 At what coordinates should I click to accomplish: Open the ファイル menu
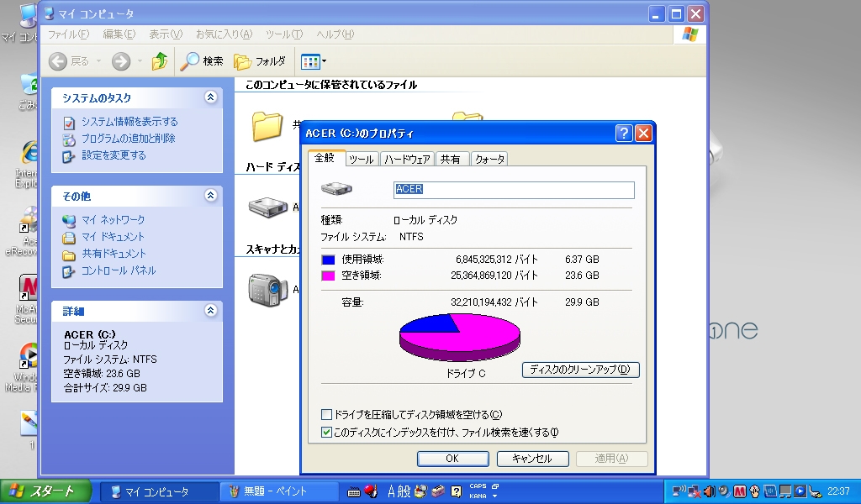pos(68,34)
